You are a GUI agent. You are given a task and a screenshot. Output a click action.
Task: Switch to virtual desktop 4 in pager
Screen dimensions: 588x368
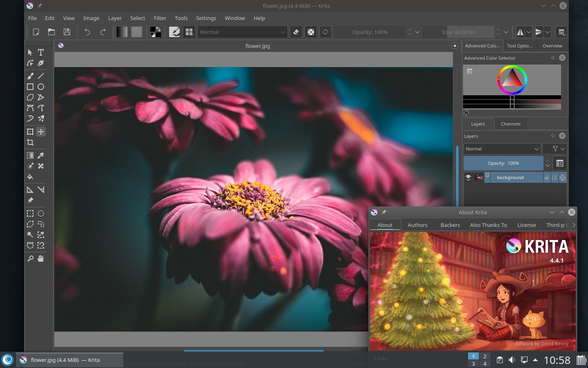(x=485, y=364)
